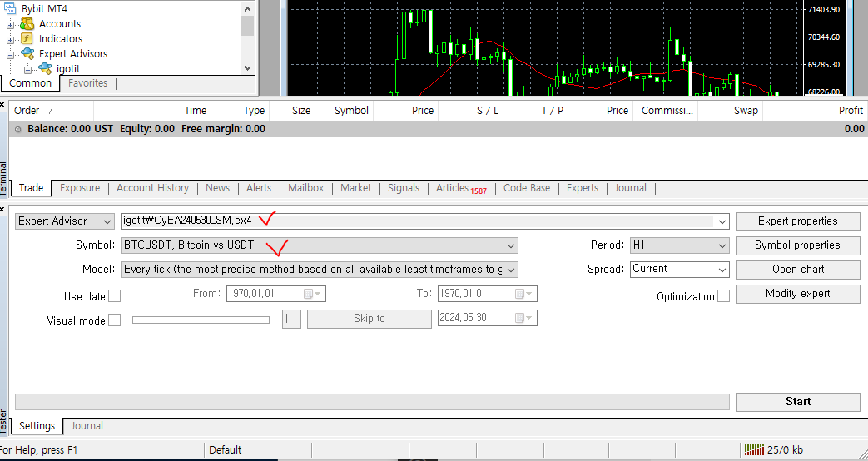This screenshot has height=461, width=868.
Task: Click navigator scrollbar down arrow
Action: click(x=247, y=68)
